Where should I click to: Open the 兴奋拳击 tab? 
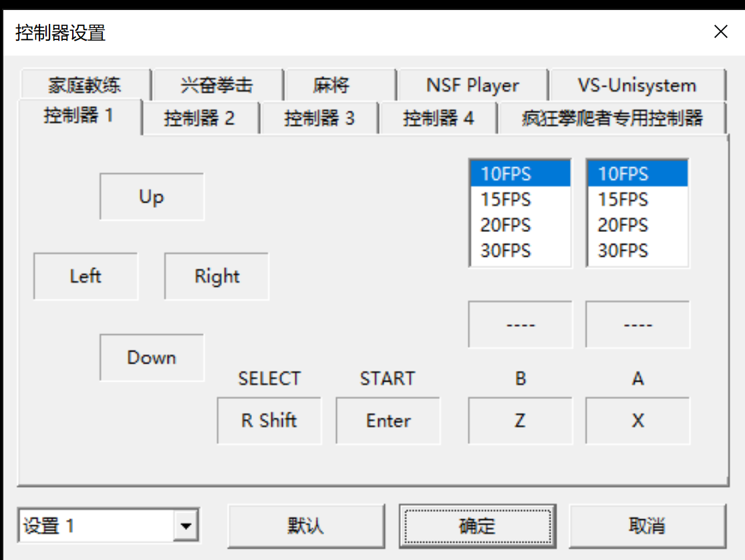[x=217, y=85]
